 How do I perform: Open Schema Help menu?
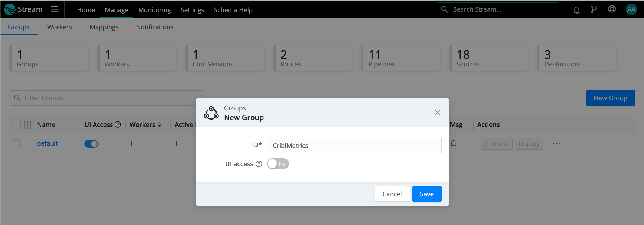pos(233,10)
